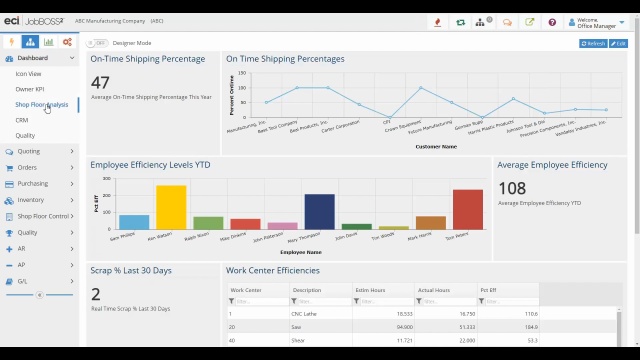Click the G/L book icon

tap(9, 282)
